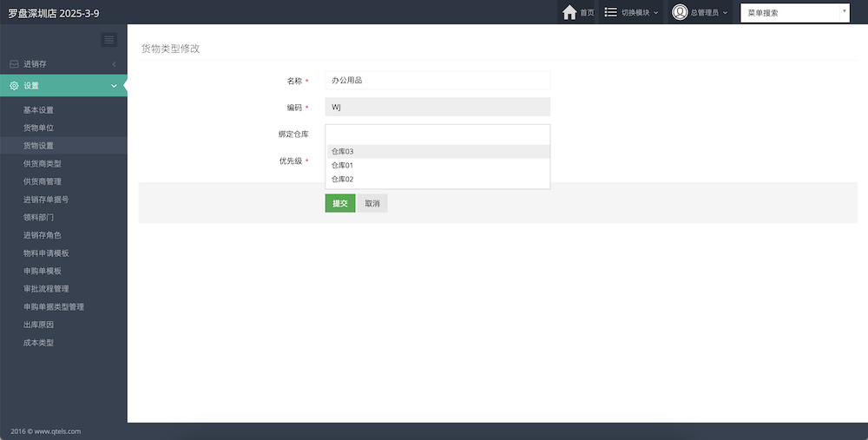Click the green 提交 button
This screenshot has height=440, width=868.
tap(340, 203)
